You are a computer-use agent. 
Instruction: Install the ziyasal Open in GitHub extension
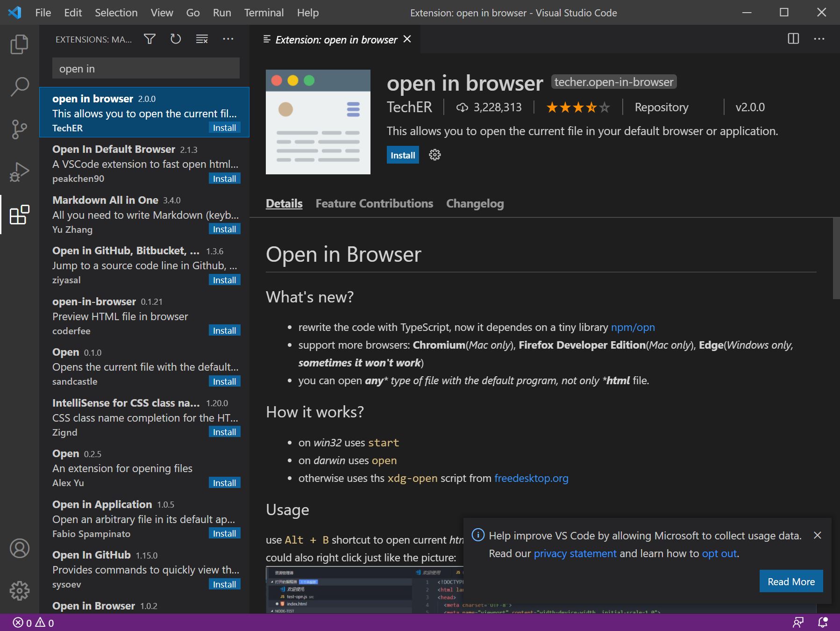(x=224, y=280)
